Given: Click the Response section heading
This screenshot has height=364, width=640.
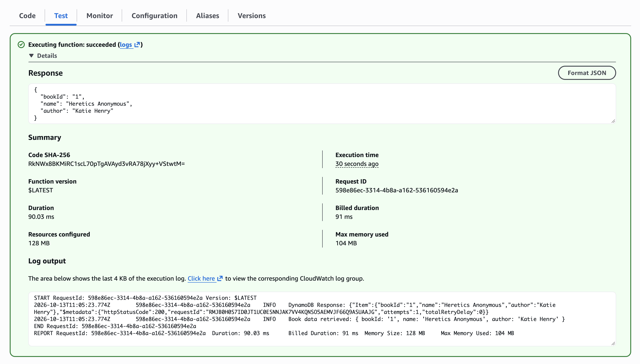Looking at the screenshot, I should [45, 73].
